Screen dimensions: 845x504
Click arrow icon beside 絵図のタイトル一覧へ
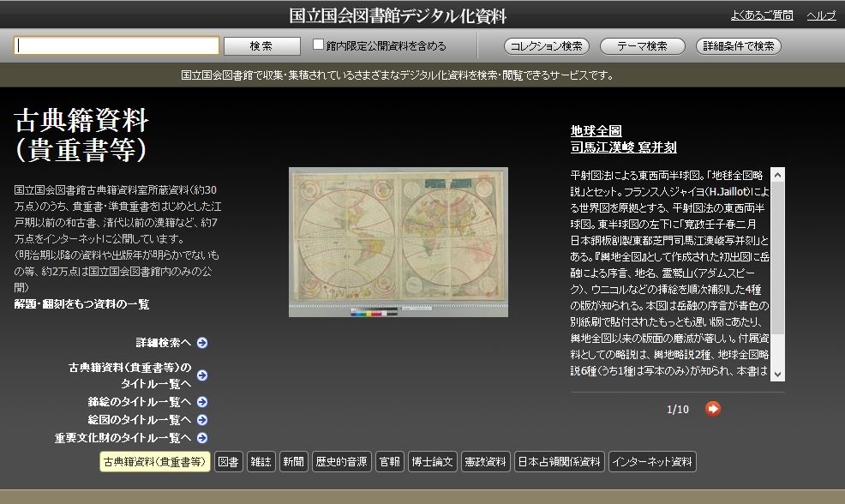pos(202,420)
